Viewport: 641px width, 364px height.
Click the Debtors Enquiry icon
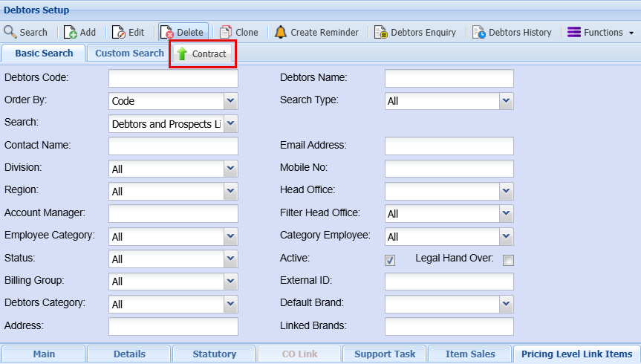(x=380, y=32)
